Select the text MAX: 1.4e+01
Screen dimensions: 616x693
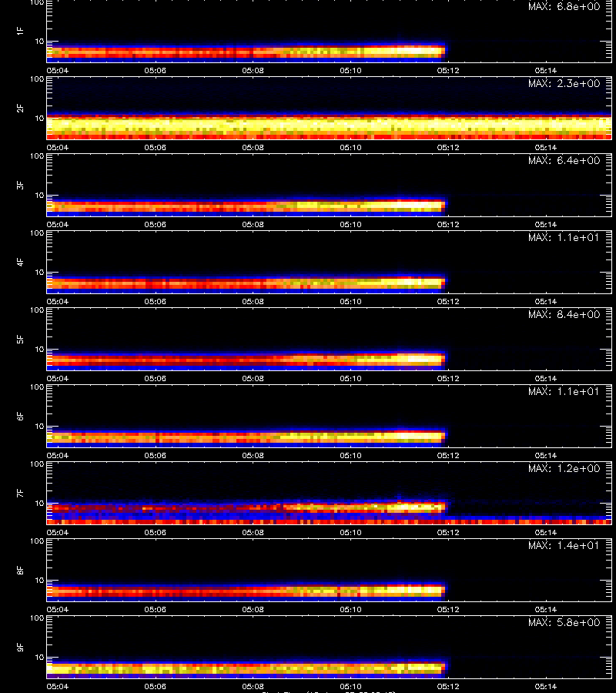(x=564, y=545)
